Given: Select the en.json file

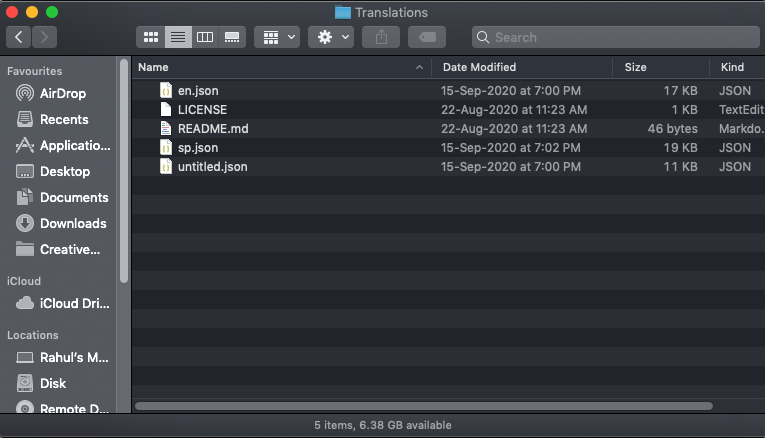Looking at the screenshot, I should point(198,90).
